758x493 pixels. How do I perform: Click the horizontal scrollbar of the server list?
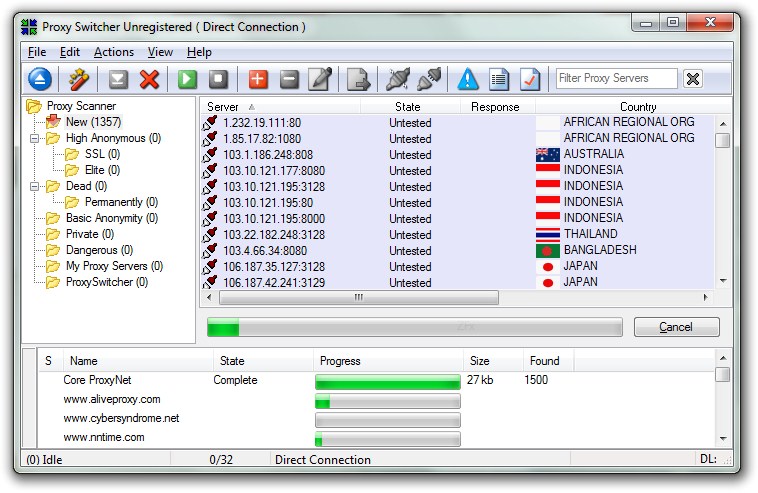(x=359, y=297)
